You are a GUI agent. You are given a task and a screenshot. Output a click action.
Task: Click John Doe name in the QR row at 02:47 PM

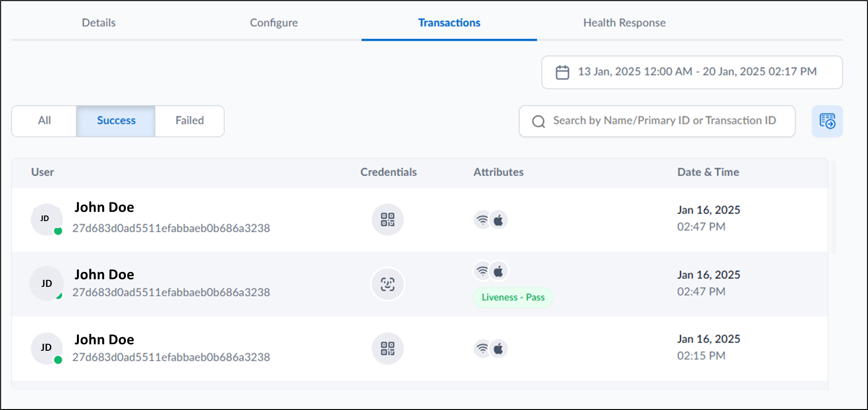104,207
